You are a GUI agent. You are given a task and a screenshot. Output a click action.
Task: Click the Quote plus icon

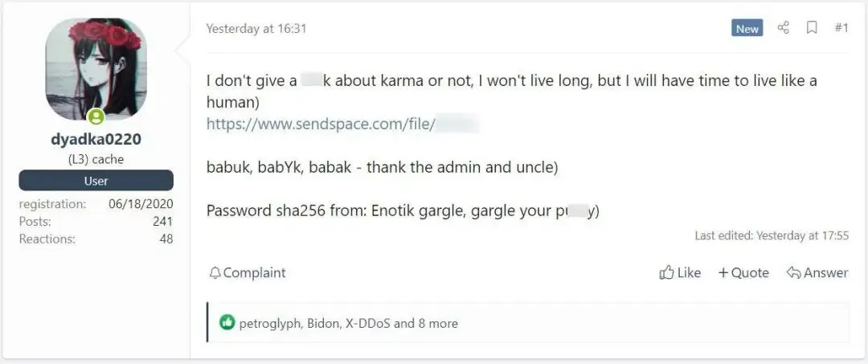pyautogui.click(x=723, y=273)
